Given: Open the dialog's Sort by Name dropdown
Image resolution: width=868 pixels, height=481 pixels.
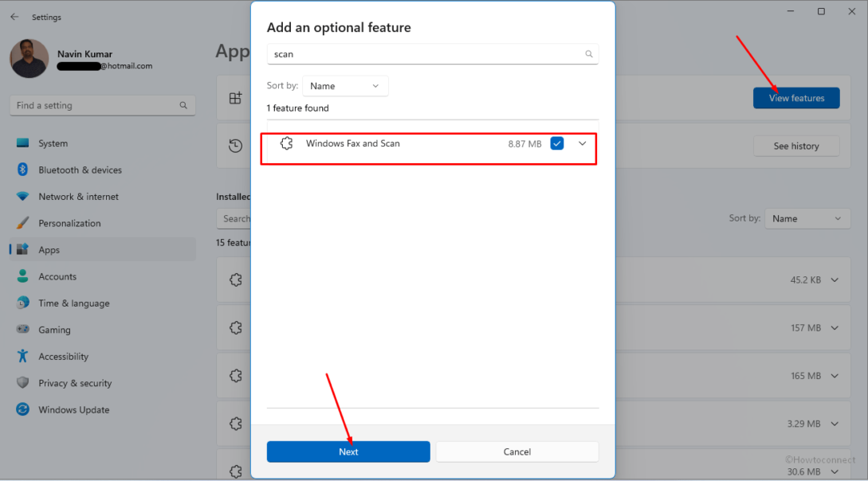Looking at the screenshot, I should [x=345, y=86].
